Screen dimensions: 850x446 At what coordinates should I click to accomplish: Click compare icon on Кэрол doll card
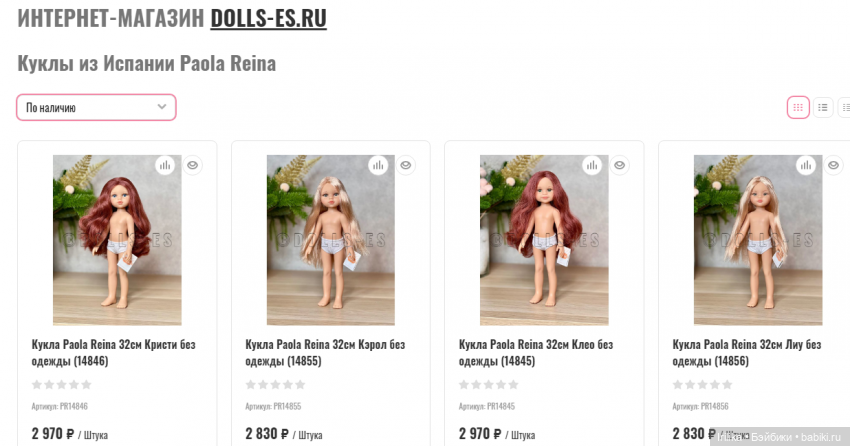click(378, 165)
